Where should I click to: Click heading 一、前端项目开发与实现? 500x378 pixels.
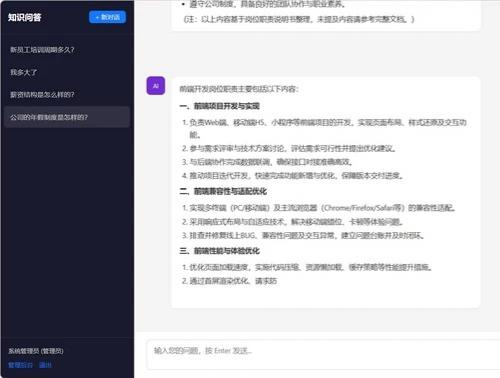coord(220,106)
